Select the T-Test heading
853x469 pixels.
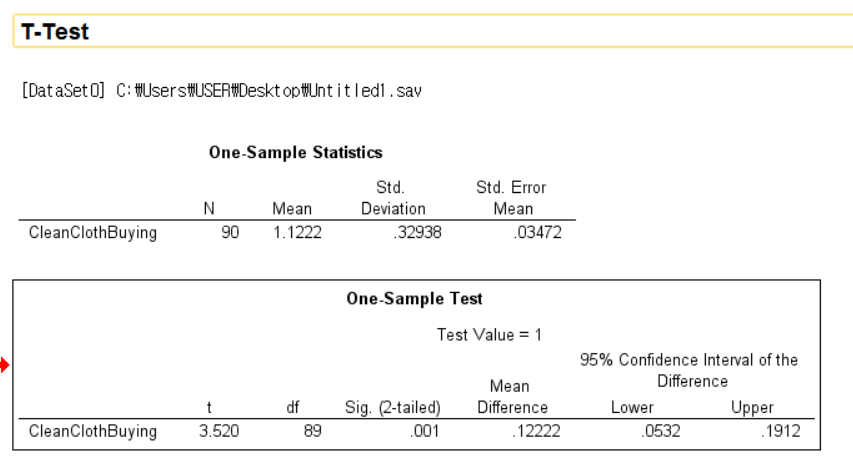55,32
